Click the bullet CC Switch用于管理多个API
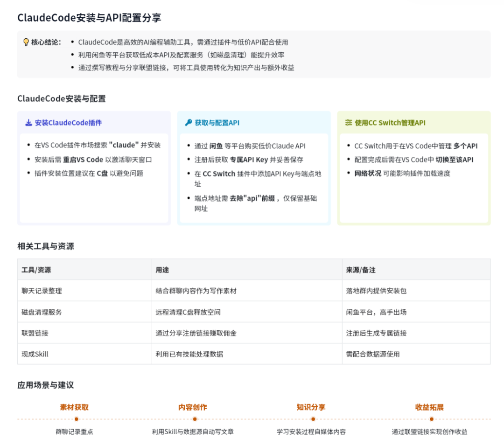 416,146
